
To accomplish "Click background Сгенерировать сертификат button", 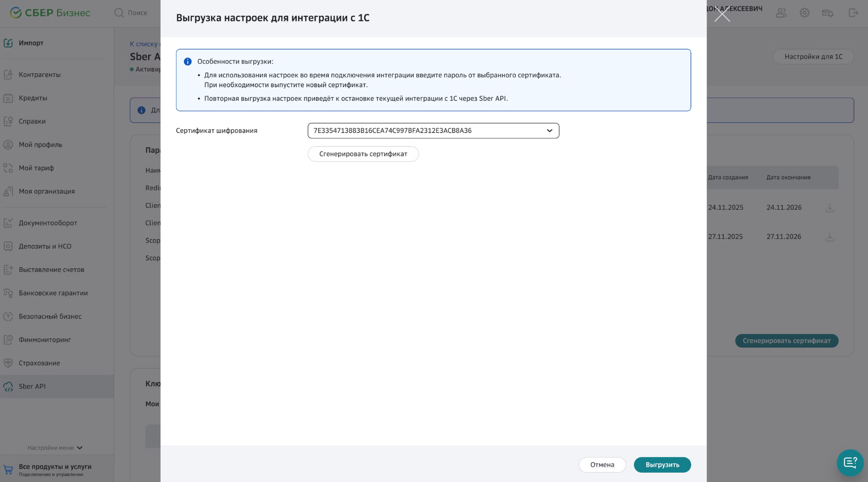I will (x=787, y=341).
